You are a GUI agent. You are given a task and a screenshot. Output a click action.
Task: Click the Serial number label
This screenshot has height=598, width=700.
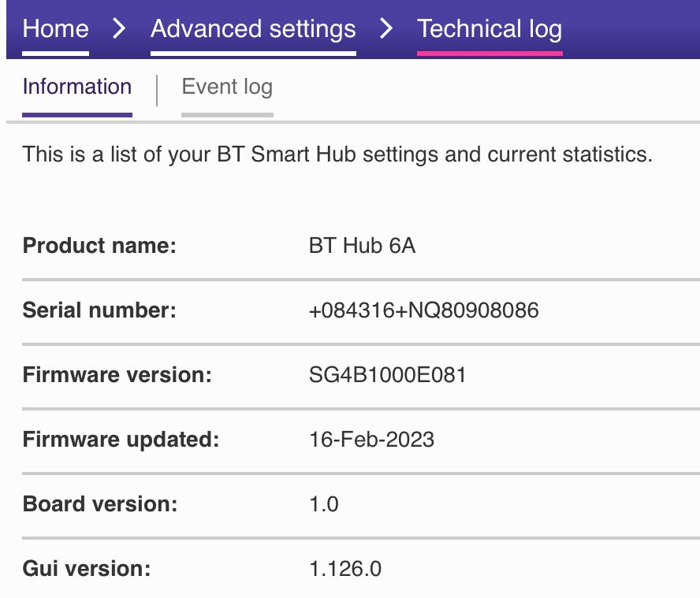pyautogui.click(x=99, y=310)
